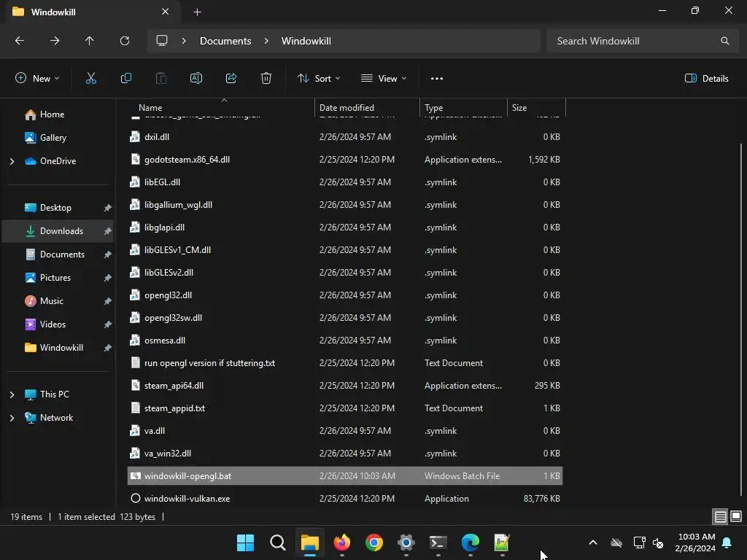Select windowkill-opengl.bat file
Image resolution: width=747 pixels, height=560 pixels.
pyautogui.click(x=345, y=476)
